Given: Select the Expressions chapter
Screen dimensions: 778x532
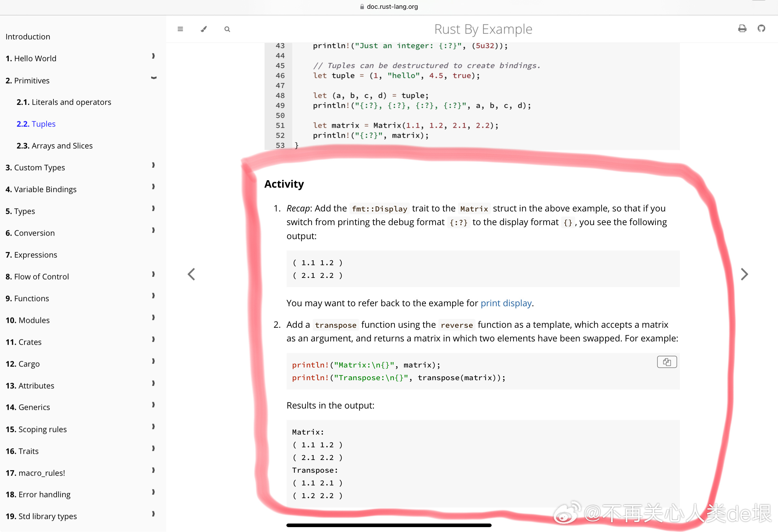Looking at the screenshot, I should click(31, 255).
